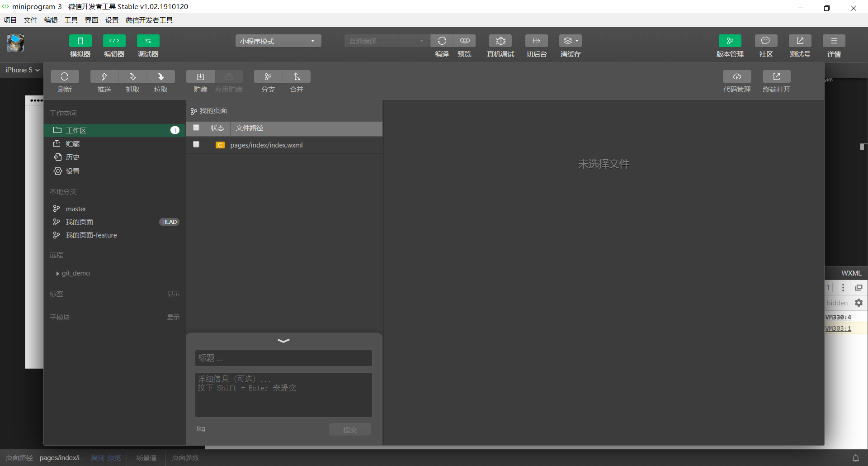Open the Settings (设置) menu in menu bar
This screenshot has height=466, width=868.
point(112,20)
